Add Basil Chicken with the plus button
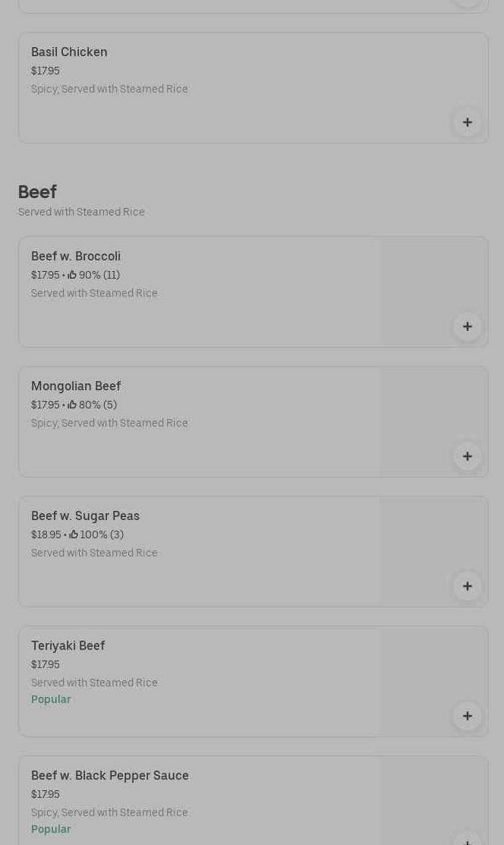 tap(467, 122)
